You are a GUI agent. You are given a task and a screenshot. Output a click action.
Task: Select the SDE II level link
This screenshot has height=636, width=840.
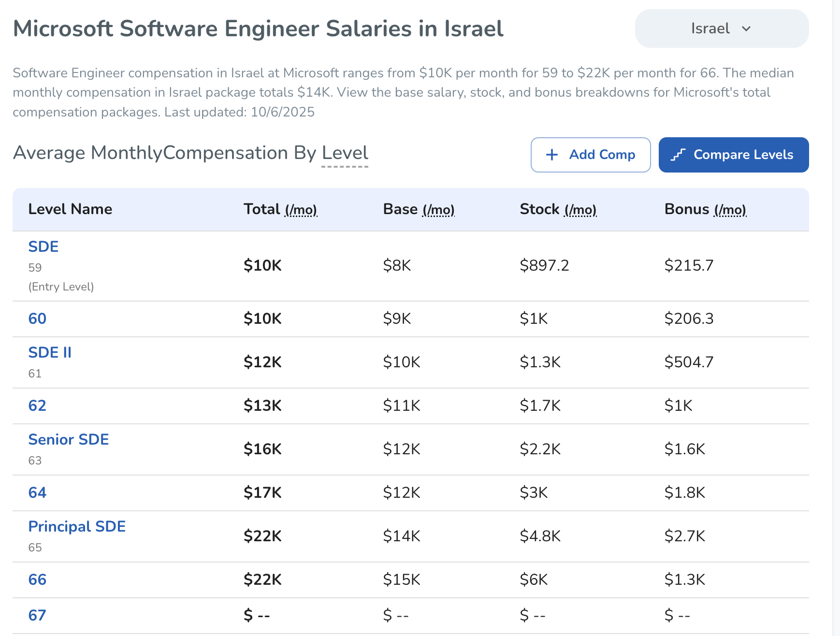[50, 352]
